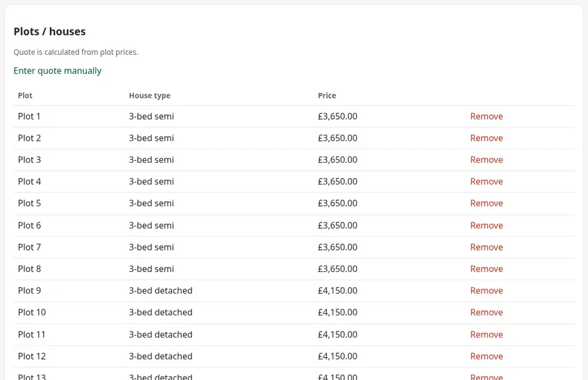Click Plot 9's 3-bed detached house type
The width and height of the screenshot is (588, 380).
click(x=161, y=290)
